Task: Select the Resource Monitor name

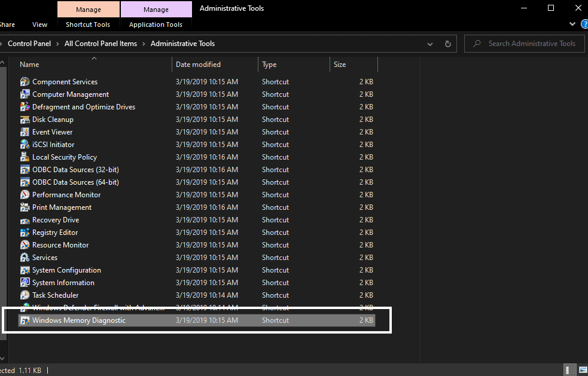Action: (x=60, y=245)
